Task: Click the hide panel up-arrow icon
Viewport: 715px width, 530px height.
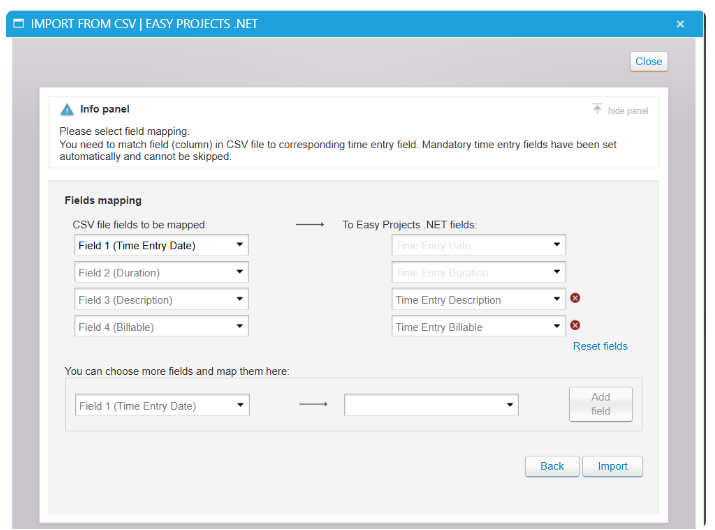Action: (x=597, y=109)
